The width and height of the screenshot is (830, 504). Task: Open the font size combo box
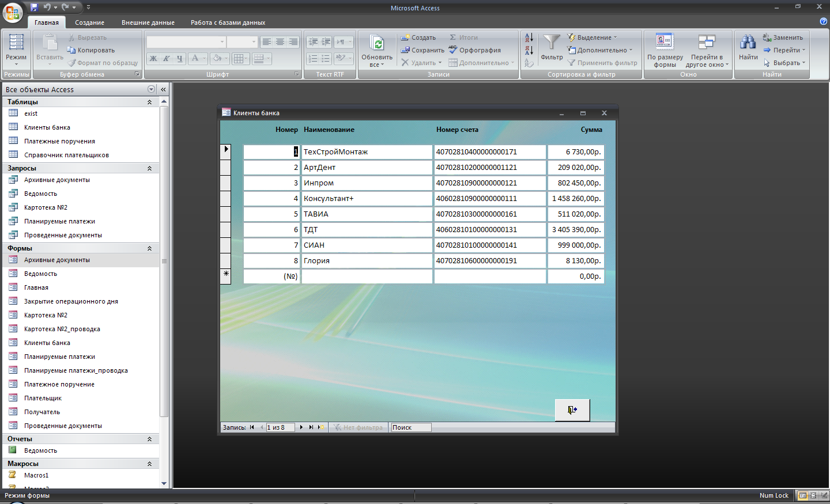(x=242, y=42)
